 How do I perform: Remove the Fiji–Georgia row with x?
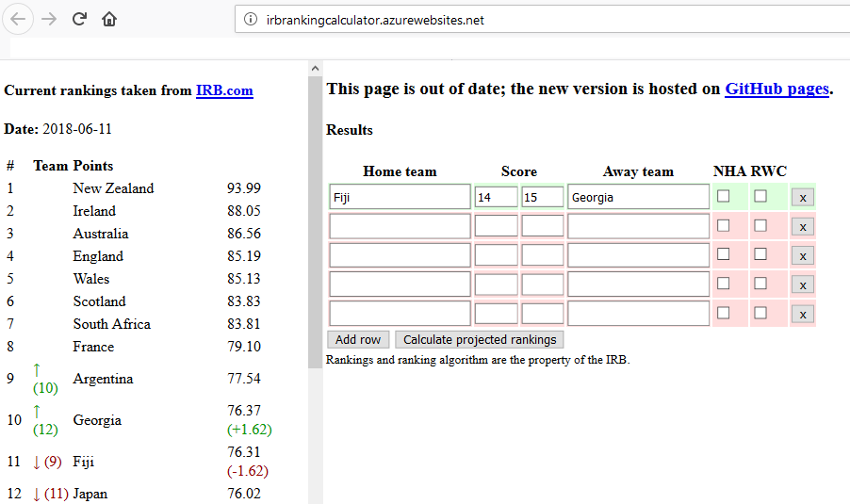point(803,198)
